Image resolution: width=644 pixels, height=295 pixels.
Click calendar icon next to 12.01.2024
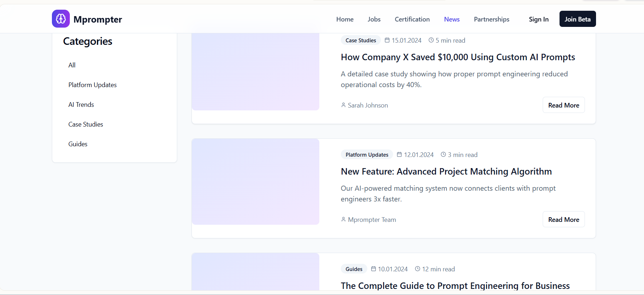400,154
